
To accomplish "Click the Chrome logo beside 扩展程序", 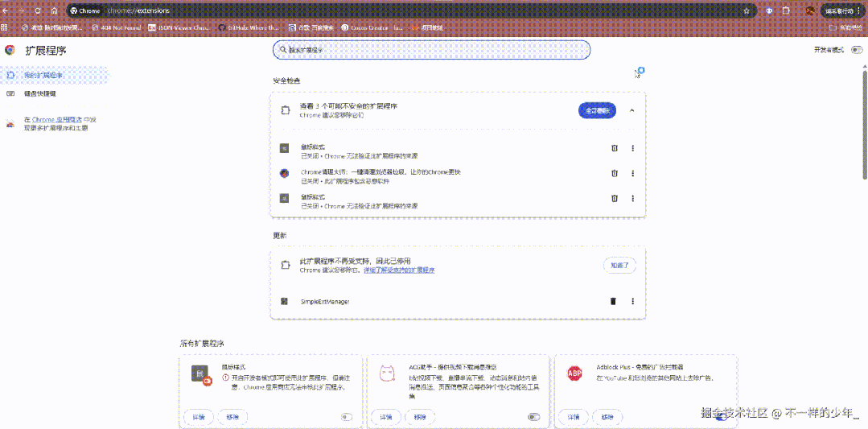I will coord(10,50).
